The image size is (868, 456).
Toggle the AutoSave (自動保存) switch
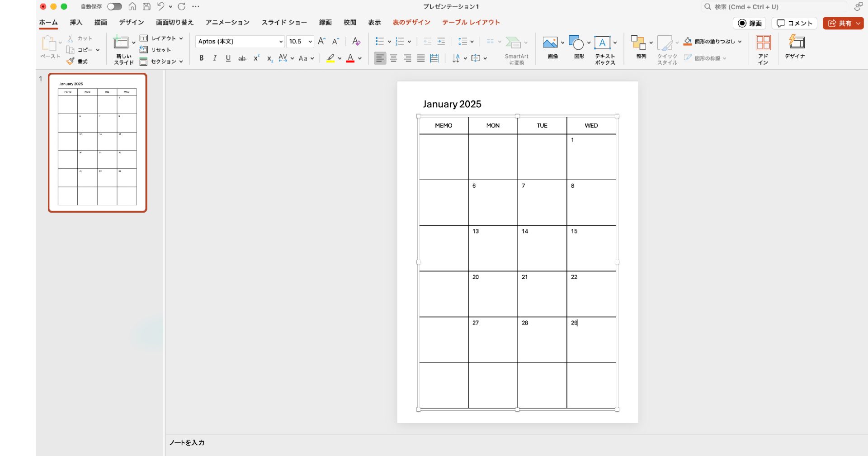click(x=114, y=6)
